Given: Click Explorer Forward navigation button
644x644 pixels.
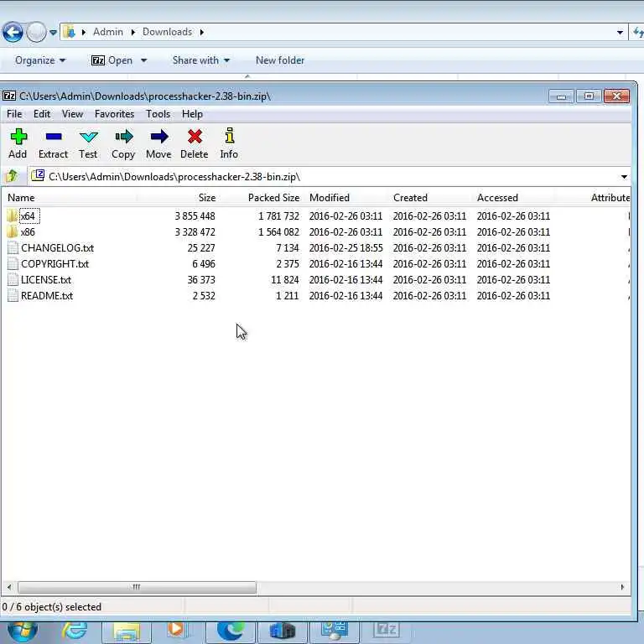Looking at the screenshot, I should click(37, 32).
